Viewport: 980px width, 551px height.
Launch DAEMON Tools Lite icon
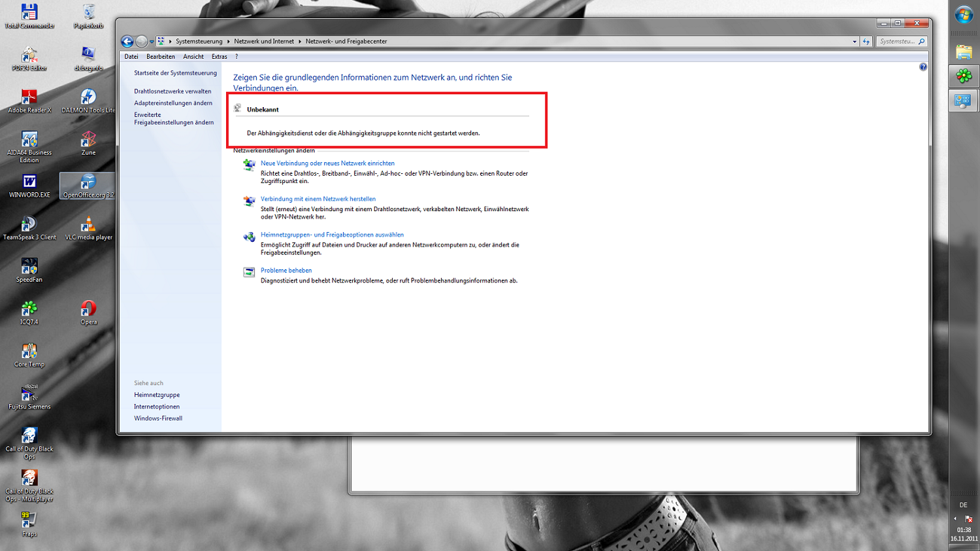pyautogui.click(x=88, y=101)
